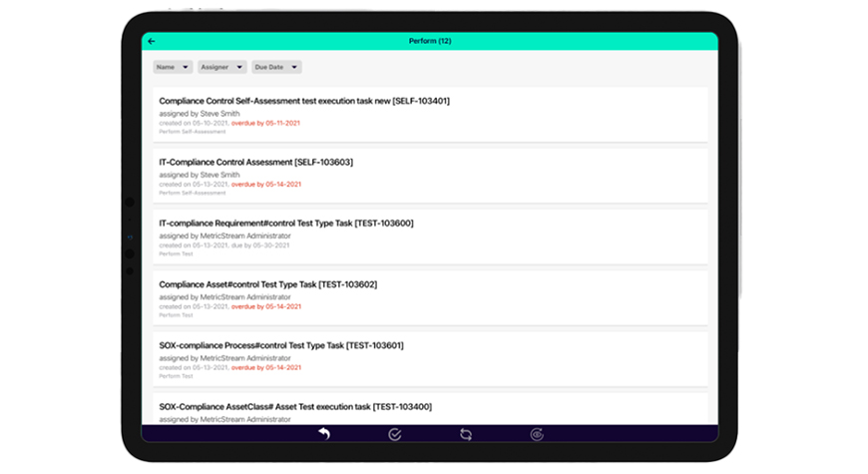Go back using the header arrow

[152, 41]
